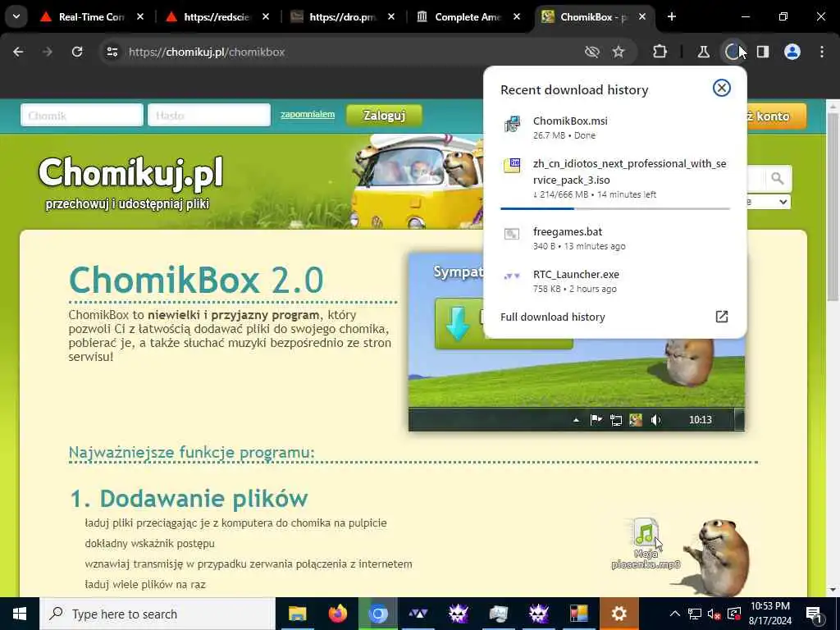The height and width of the screenshot is (630, 840).
Task: Toggle the browser side panel
Action: 763,52
